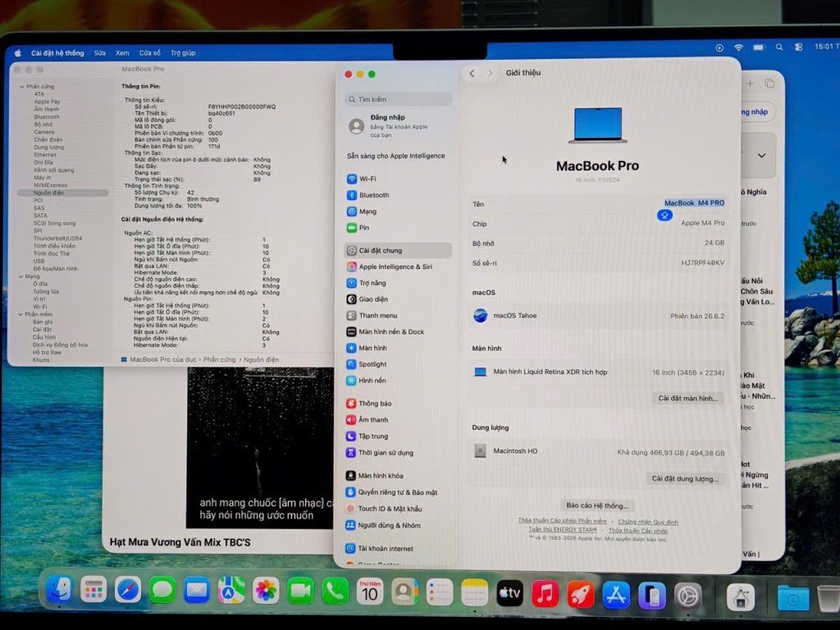
Task: Collapse the Mạng section in System Information
Action: (x=21, y=276)
